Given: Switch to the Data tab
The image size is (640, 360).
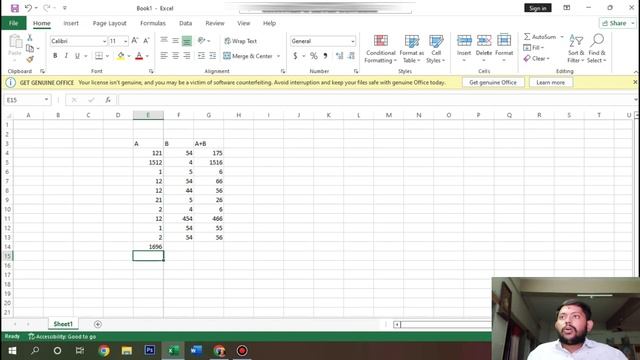Looking at the screenshot, I should tap(185, 23).
